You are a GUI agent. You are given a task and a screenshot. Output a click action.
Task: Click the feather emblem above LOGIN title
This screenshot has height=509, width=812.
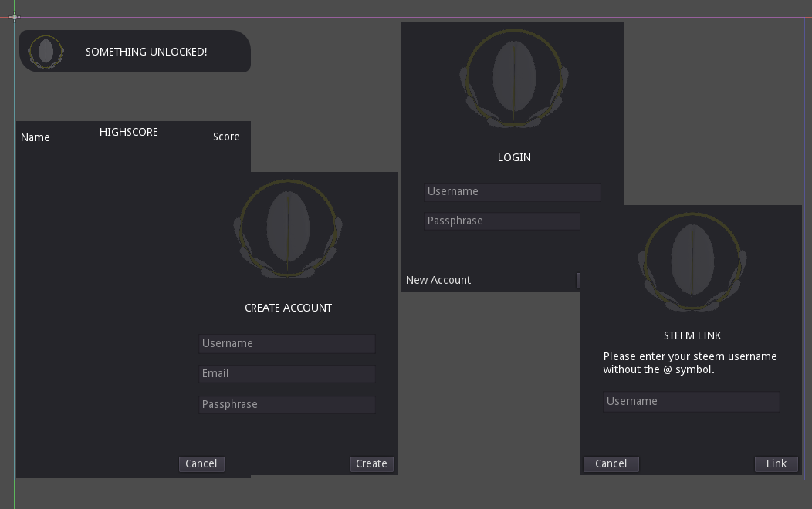[x=514, y=78]
